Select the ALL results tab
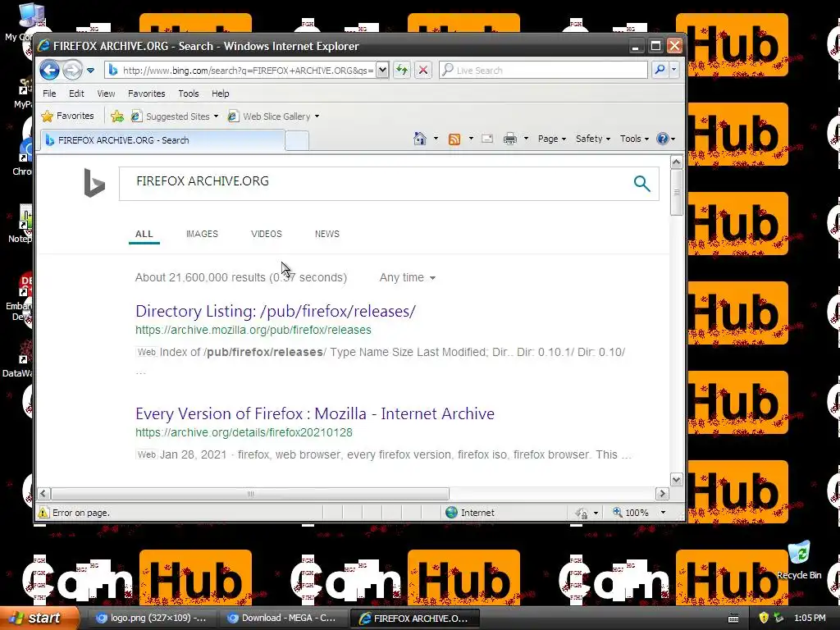 [144, 234]
